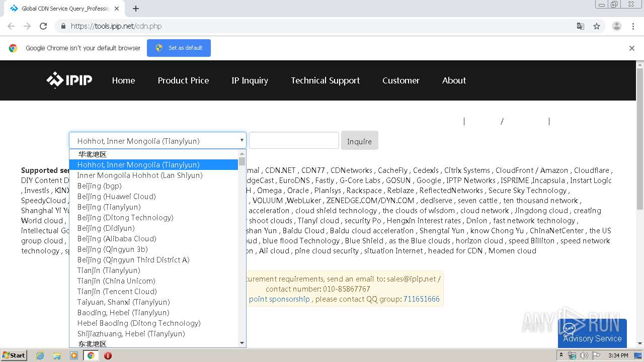Go forward with browser forward arrow
644x362 pixels.
point(27,26)
